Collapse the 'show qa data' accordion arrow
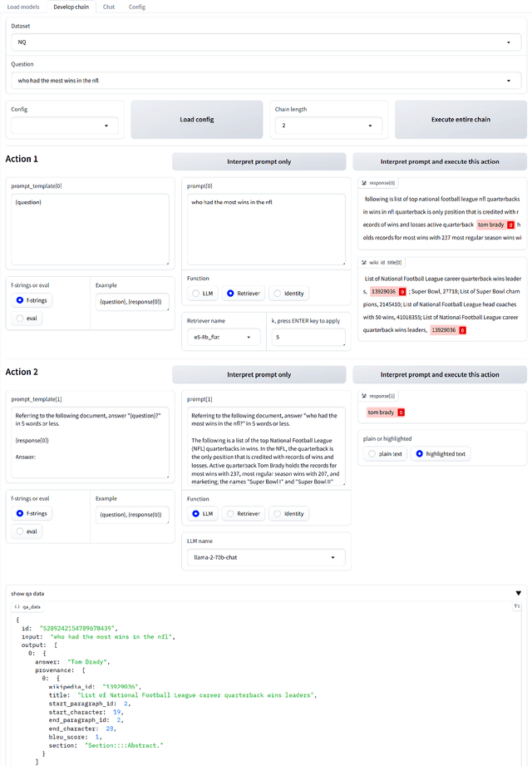 click(x=518, y=593)
